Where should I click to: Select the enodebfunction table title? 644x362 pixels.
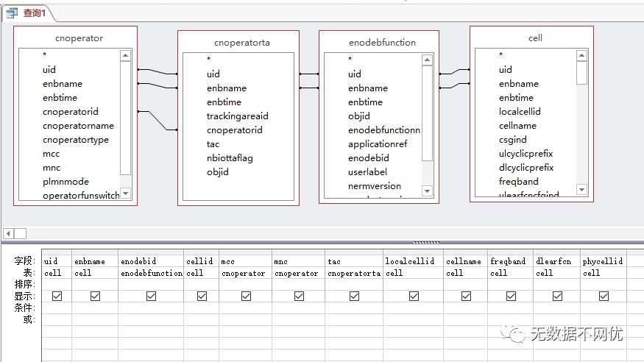[x=382, y=42]
